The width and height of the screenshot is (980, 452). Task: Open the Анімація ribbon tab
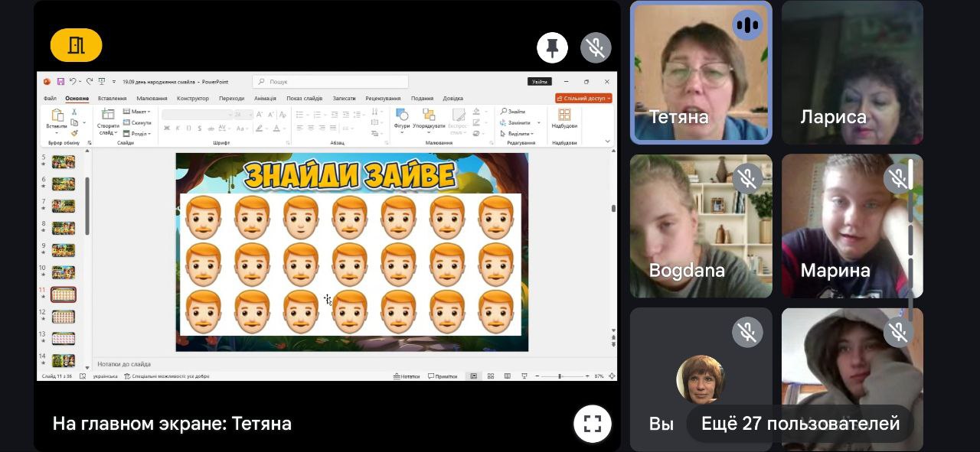[265, 99]
